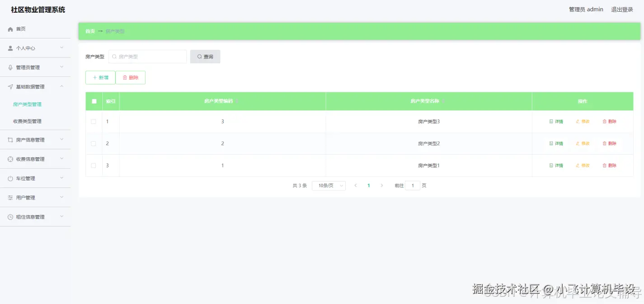Image resolution: width=644 pixels, height=304 pixels.
Task: Select page number 1 in pagination
Action: click(x=369, y=185)
